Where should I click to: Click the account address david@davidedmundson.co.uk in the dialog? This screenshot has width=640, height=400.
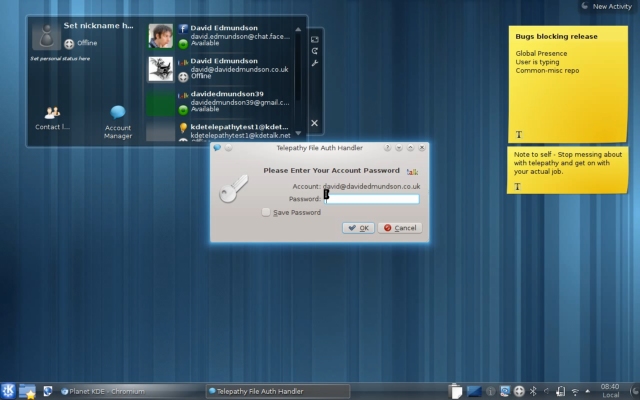pos(371,186)
